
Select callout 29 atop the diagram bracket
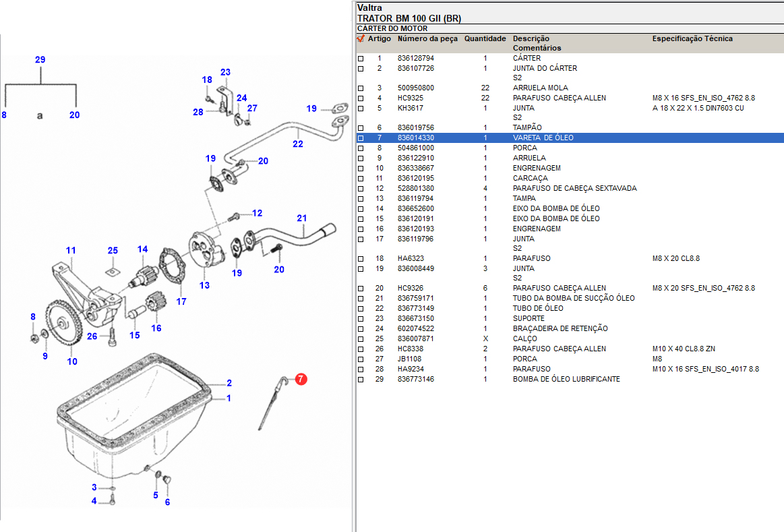tap(40, 59)
